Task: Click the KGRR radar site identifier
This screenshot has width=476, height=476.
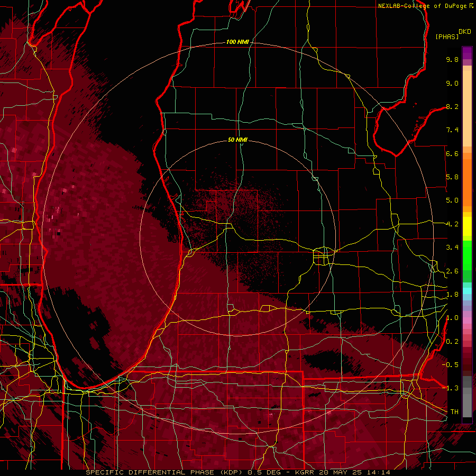Action: point(306,472)
